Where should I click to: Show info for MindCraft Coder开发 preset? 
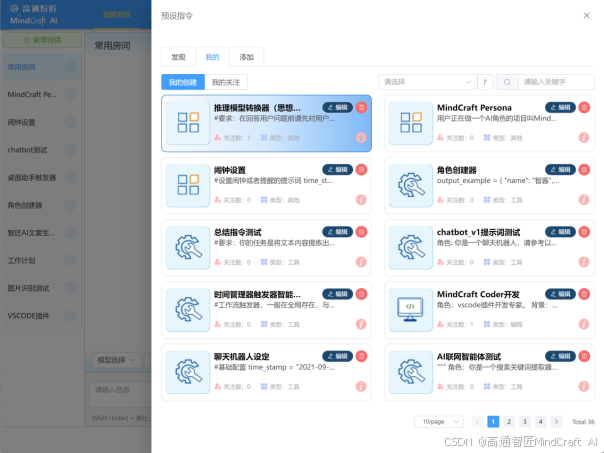pyautogui.click(x=584, y=324)
